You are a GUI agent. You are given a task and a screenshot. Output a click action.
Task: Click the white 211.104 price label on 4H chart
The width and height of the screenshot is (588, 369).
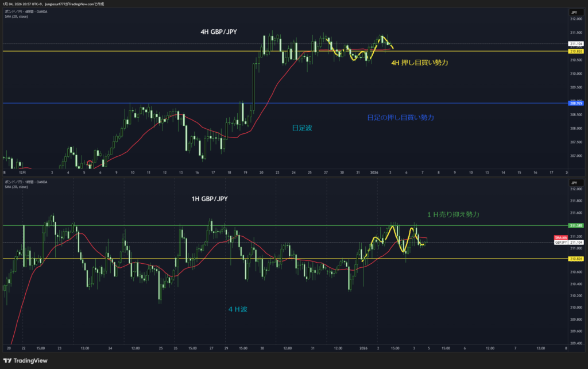(x=575, y=44)
